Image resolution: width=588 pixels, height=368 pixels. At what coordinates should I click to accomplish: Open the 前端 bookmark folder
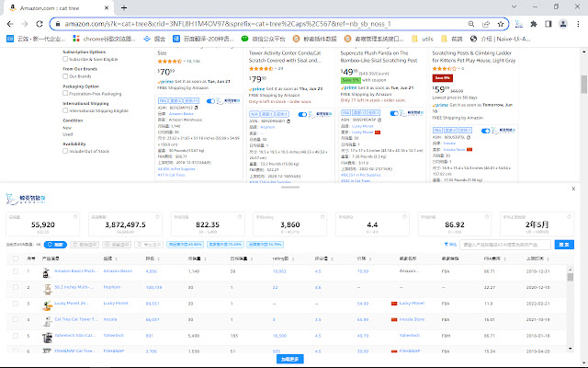click(x=452, y=39)
